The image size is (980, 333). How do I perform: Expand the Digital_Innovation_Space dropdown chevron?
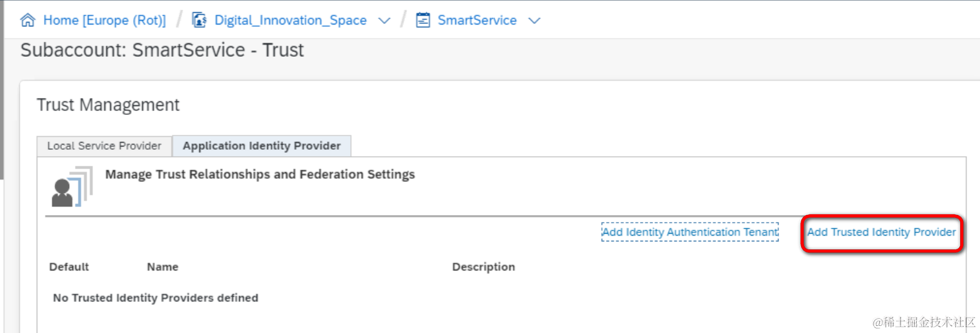(x=384, y=21)
